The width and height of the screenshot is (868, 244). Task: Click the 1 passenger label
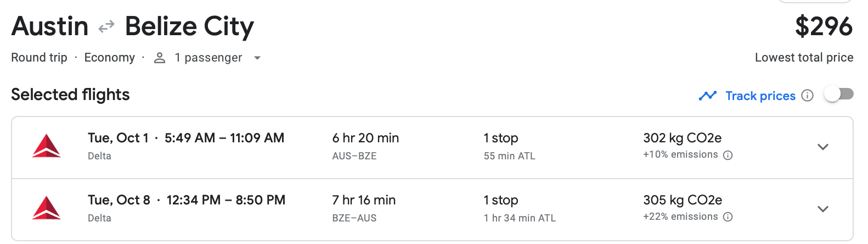click(208, 58)
